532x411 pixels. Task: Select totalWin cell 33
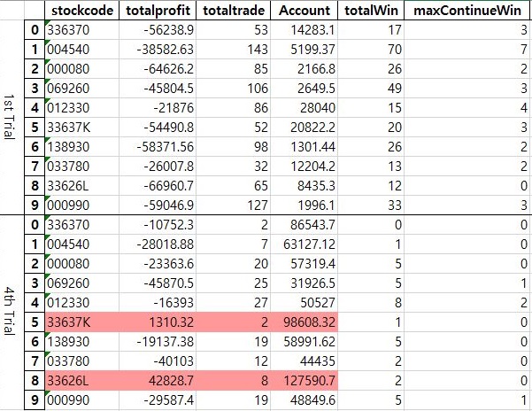[x=371, y=205]
